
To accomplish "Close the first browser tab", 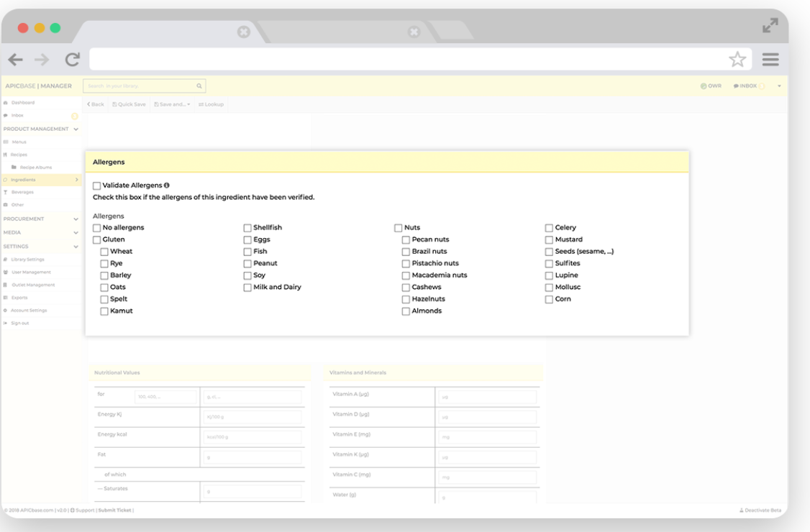I will click(243, 32).
